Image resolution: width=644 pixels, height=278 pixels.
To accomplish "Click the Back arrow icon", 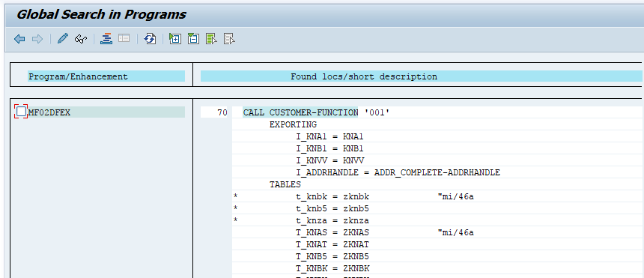I will [19, 39].
